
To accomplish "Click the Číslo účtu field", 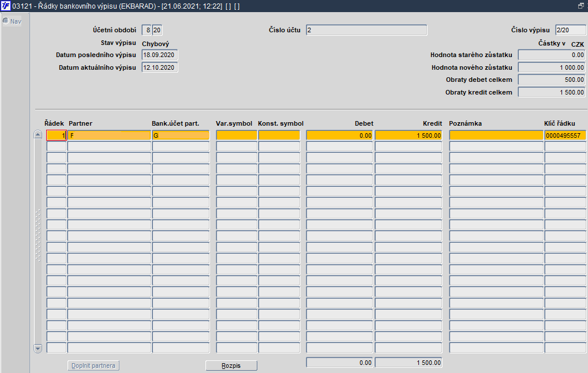I will coord(366,30).
